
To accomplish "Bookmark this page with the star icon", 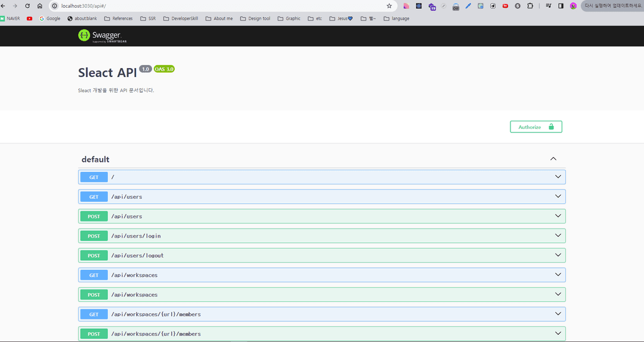I will click(389, 6).
